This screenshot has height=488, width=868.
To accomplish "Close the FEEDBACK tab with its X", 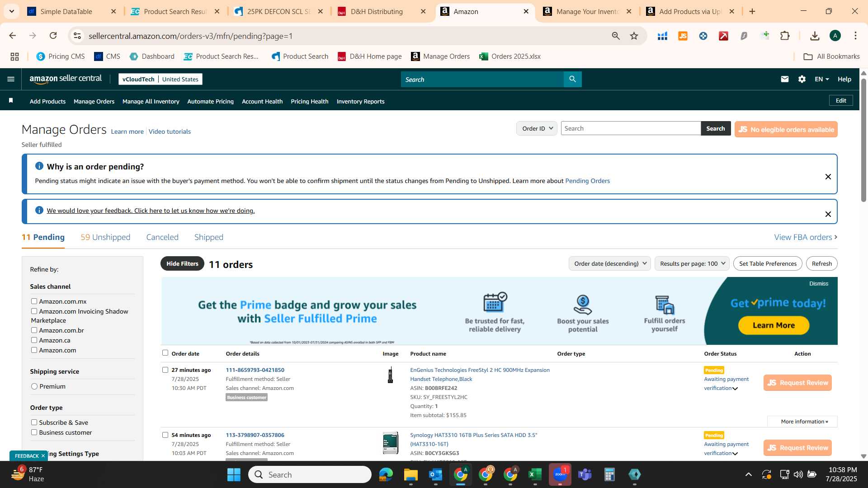I will 43,456.
